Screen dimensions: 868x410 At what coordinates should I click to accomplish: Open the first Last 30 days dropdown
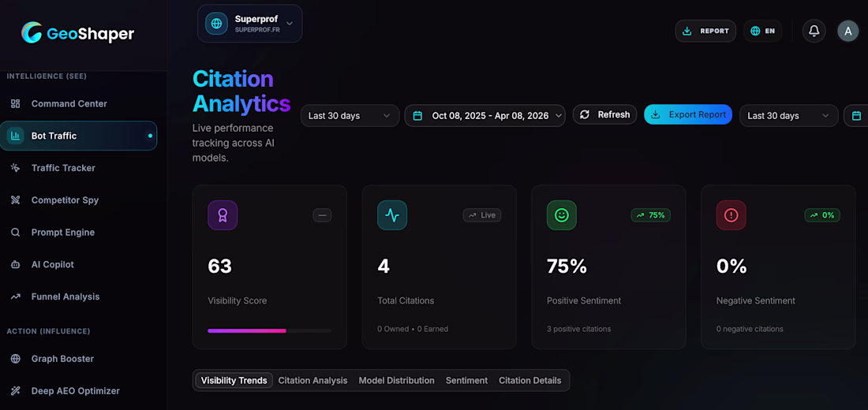click(350, 116)
